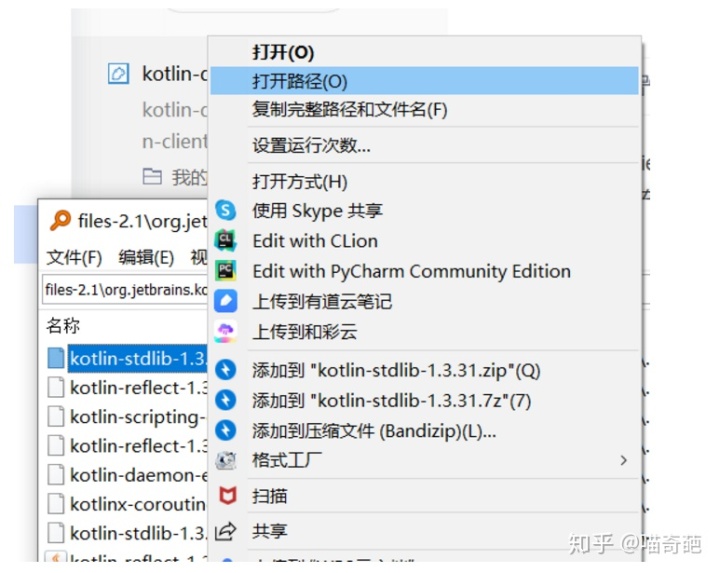The width and height of the screenshot is (720, 573).
Task: Click the PyCharm icon in context menu
Action: pyautogui.click(x=225, y=271)
